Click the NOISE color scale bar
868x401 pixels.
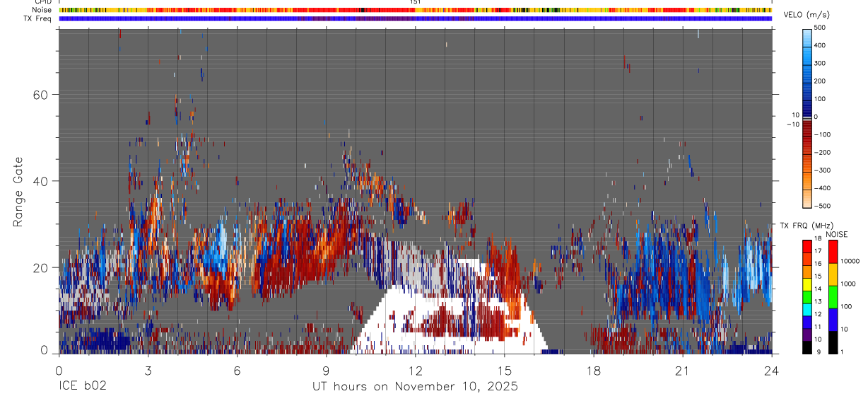coord(833,296)
